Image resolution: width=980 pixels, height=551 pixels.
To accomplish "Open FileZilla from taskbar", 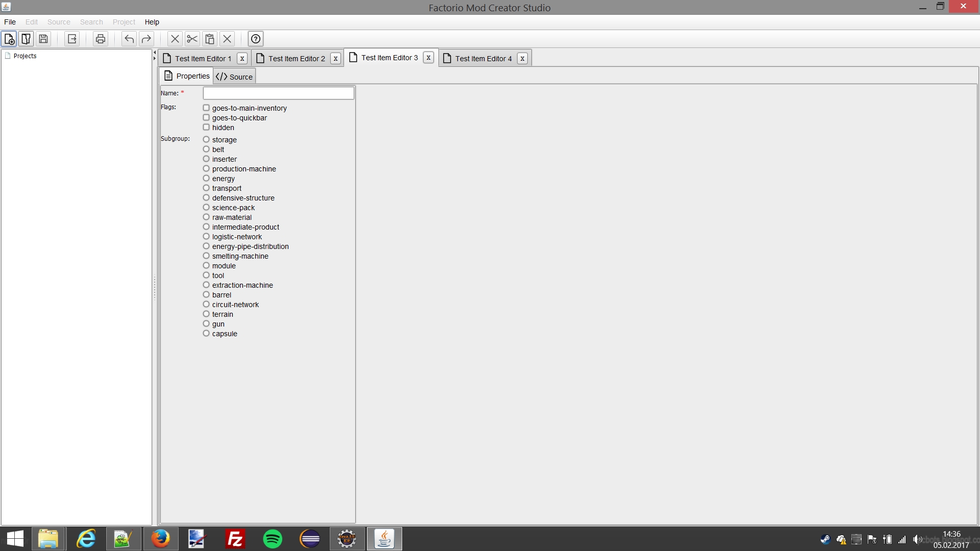I will (x=235, y=539).
